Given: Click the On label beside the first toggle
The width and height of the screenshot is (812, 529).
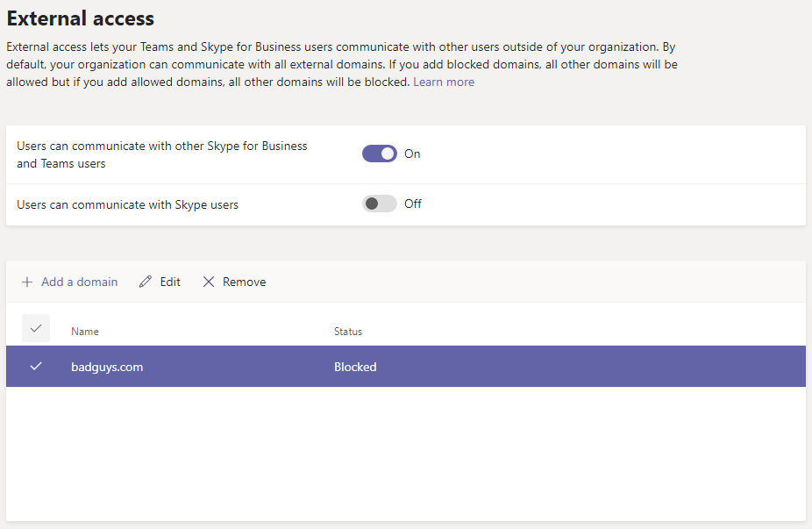Looking at the screenshot, I should [412, 154].
